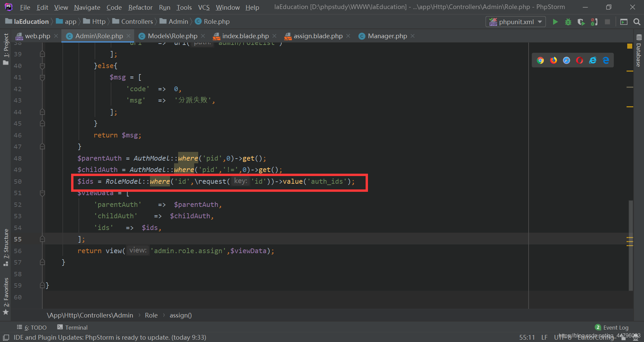Click assign() in the bottom breadcrumb
Screen dimensions: 644x342
click(180, 315)
